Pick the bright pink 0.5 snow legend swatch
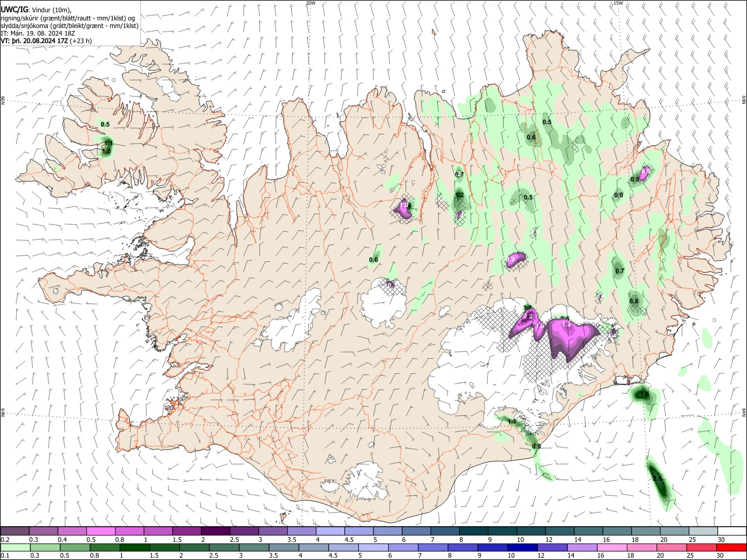Screen dimensions: 747x560 pos(101,531)
